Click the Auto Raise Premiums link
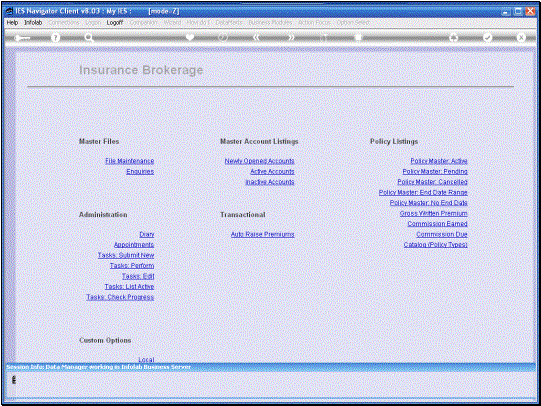The width and height of the screenshot is (541, 406). (x=263, y=234)
